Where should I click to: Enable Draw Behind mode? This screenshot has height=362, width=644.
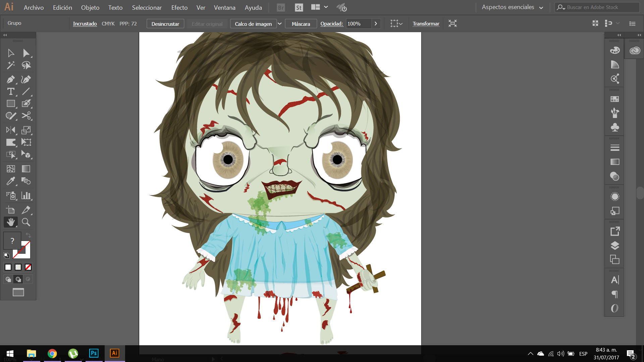point(18,279)
